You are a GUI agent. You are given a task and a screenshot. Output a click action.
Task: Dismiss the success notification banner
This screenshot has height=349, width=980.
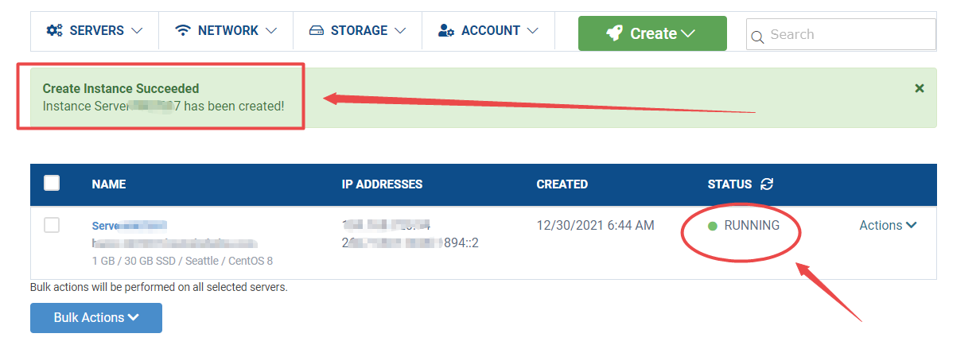click(920, 88)
